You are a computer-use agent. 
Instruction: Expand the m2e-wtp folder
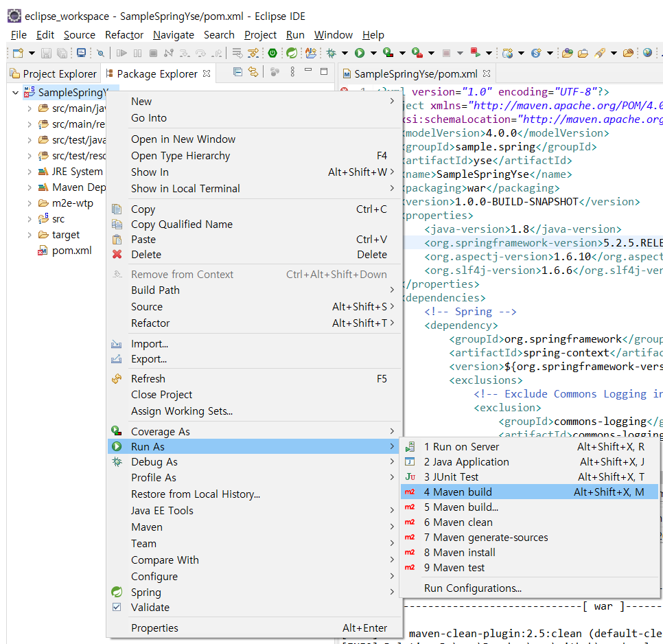click(30, 203)
